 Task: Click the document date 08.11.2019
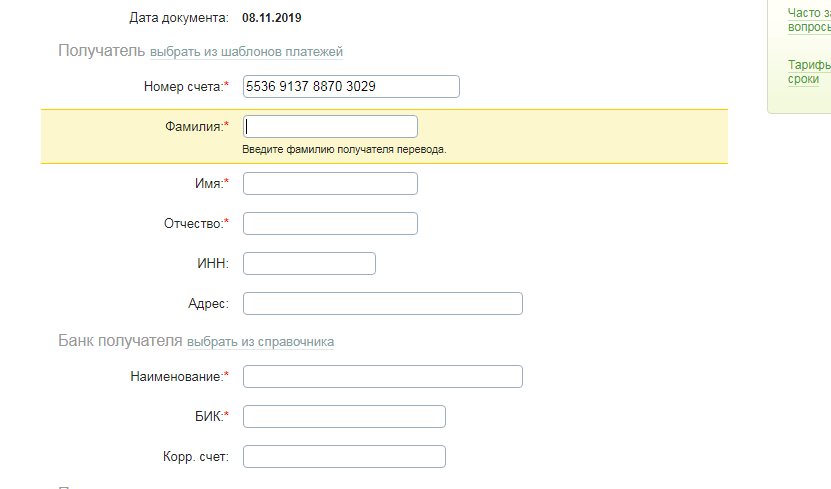coord(272,18)
